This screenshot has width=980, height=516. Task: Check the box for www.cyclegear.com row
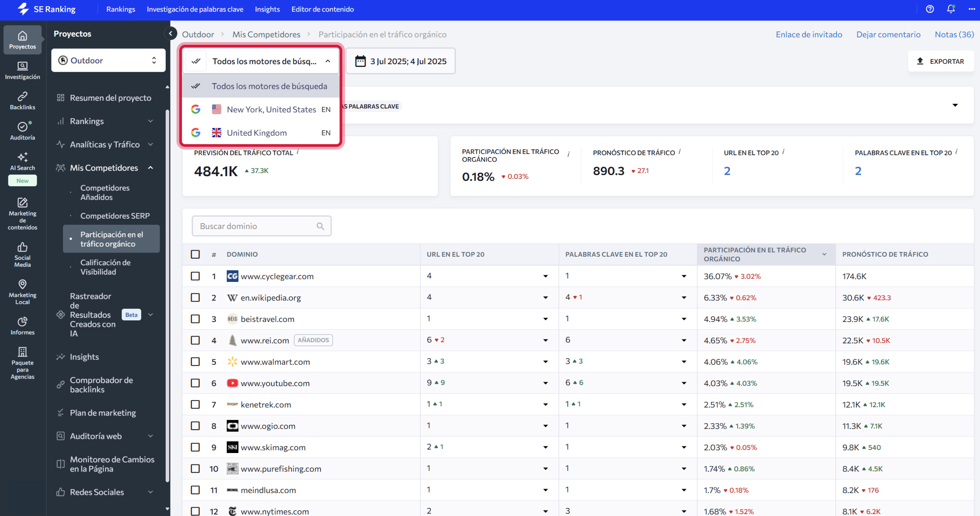pos(195,276)
